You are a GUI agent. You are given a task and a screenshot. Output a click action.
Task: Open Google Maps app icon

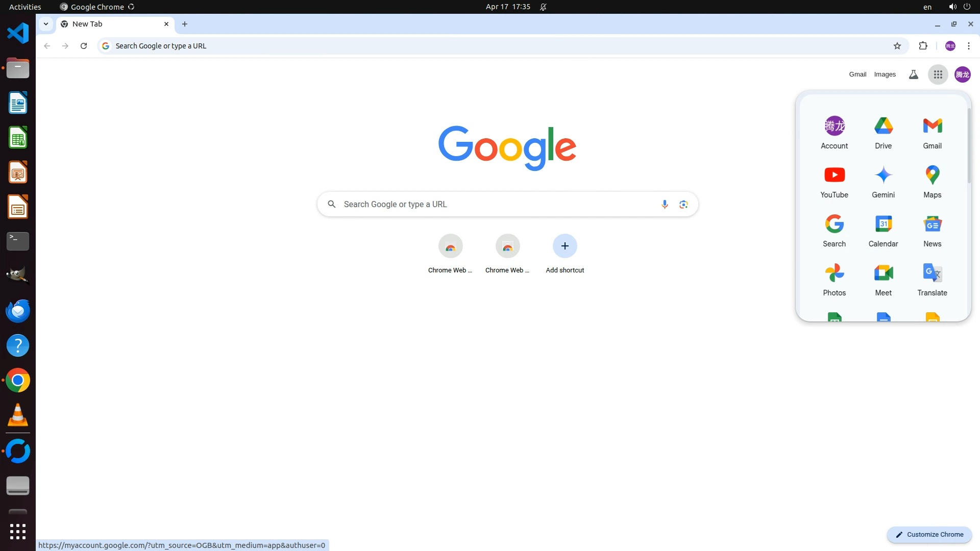point(932,181)
